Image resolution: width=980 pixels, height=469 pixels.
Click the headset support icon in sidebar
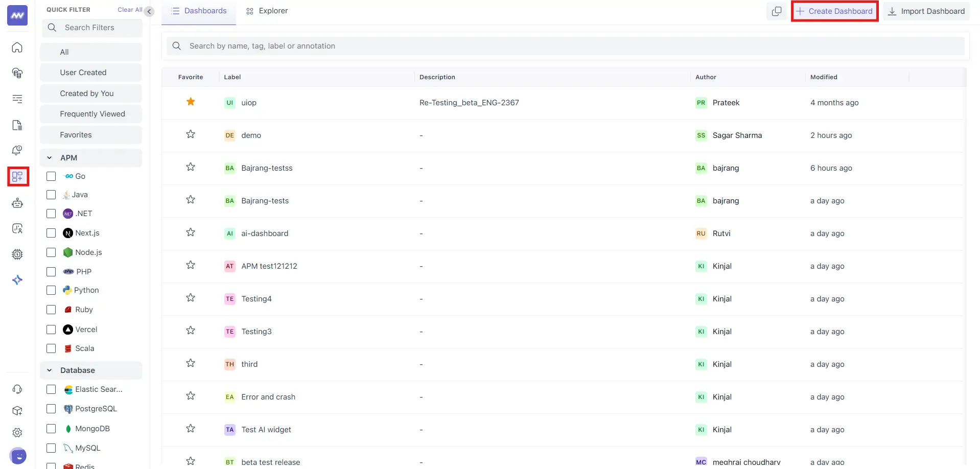[17, 389]
